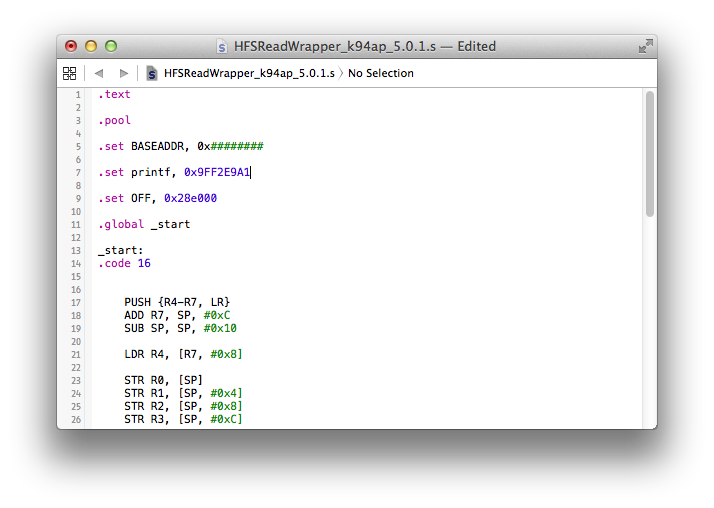This screenshot has height=508, width=714.
Task: Click the Edited label in the title bar
Action: 476,46
